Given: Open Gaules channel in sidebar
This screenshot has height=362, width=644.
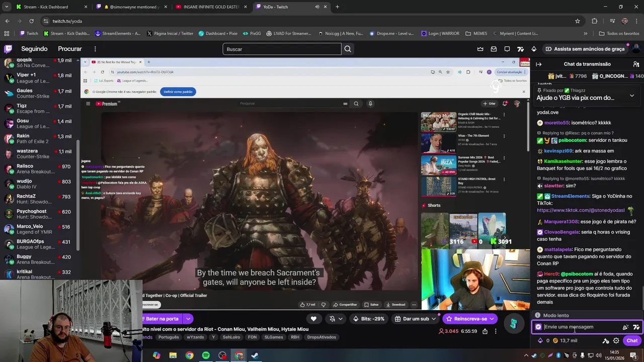Looking at the screenshot, I should point(38,94).
